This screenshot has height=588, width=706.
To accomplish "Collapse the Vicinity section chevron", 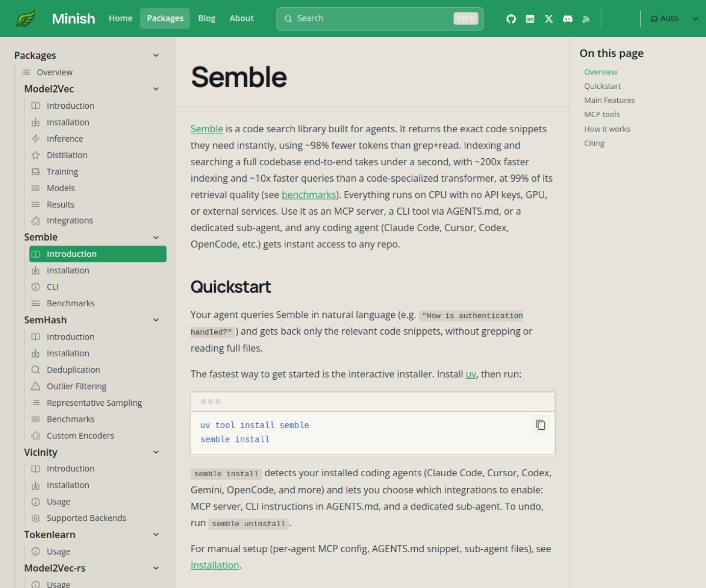I will click(x=156, y=452).
